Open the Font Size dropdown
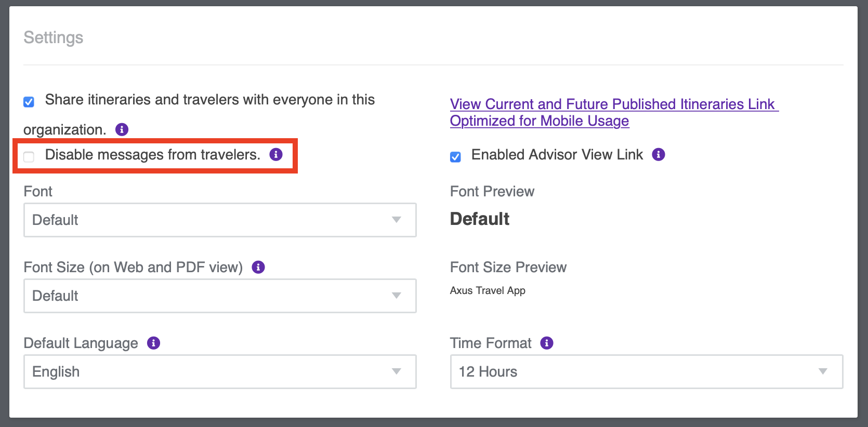 tap(220, 296)
